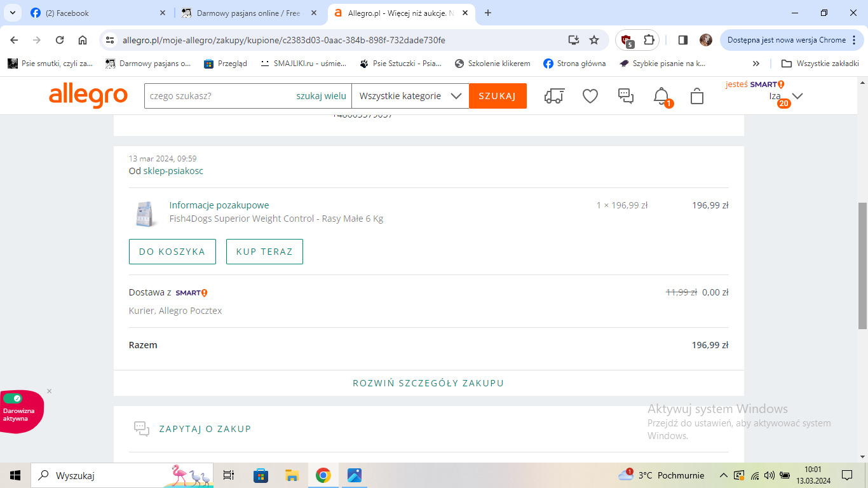Open Szkolenie klikerem bookmark
868x488 pixels.
(492, 64)
